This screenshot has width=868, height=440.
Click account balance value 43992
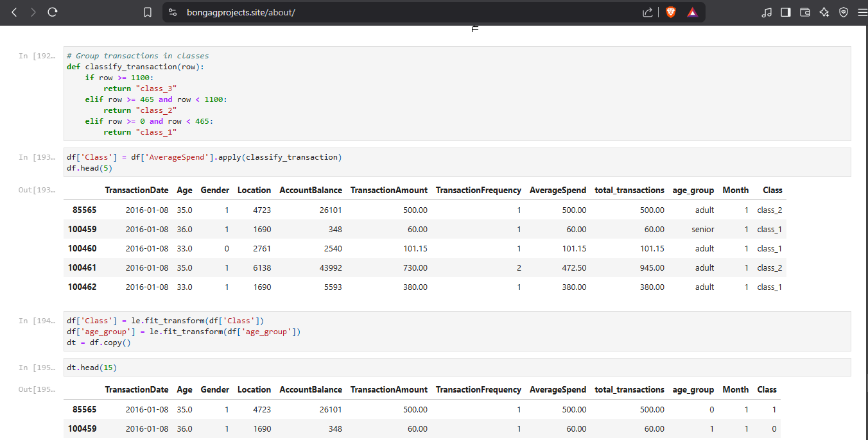click(330, 267)
